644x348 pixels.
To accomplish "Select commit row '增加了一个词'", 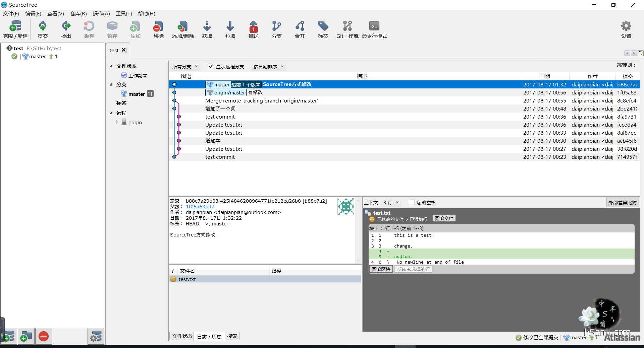I will coord(404,109).
